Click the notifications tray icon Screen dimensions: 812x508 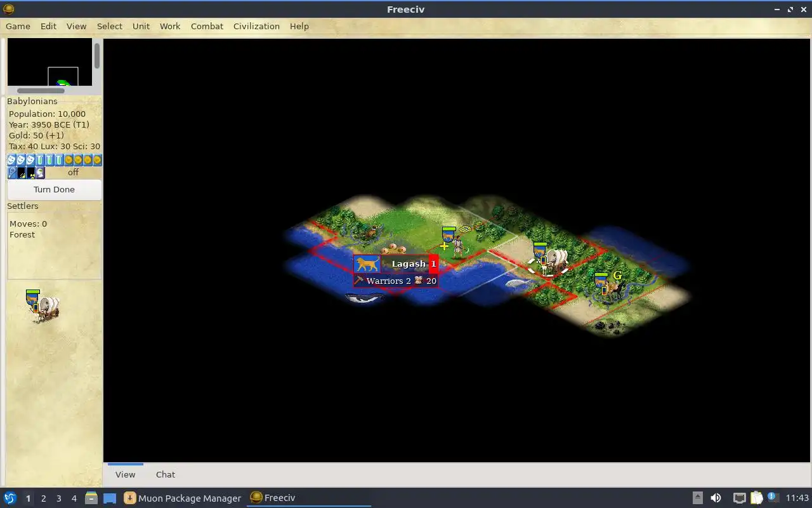(772, 497)
